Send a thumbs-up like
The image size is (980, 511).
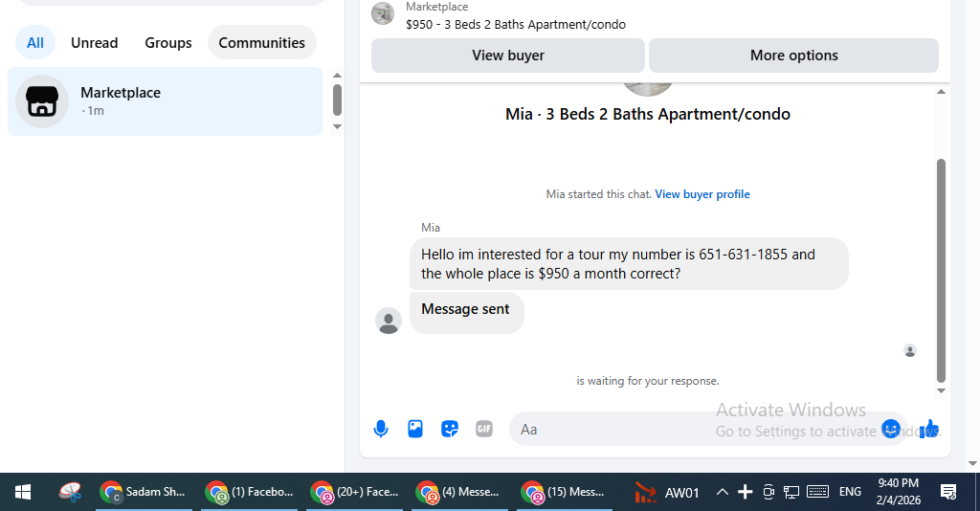tap(929, 429)
